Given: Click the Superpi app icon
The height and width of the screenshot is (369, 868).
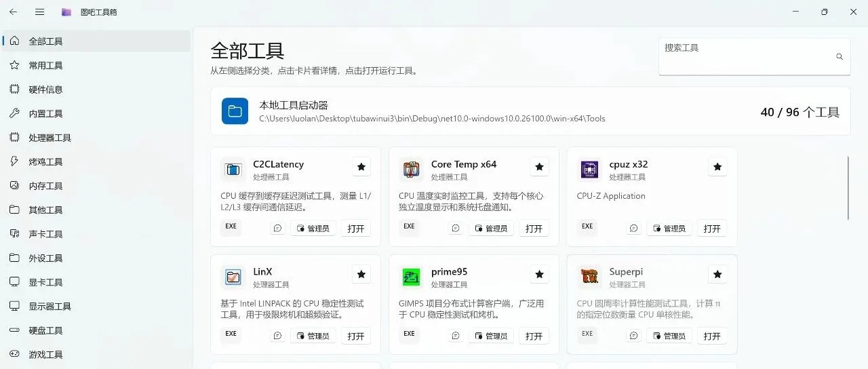Looking at the screenshot, I should (589, 277).
